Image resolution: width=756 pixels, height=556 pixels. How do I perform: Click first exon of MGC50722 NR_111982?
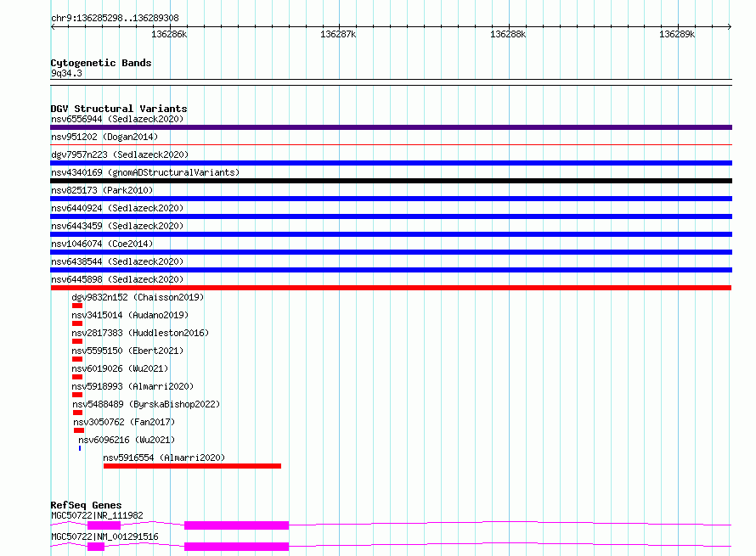coord(104,525)
